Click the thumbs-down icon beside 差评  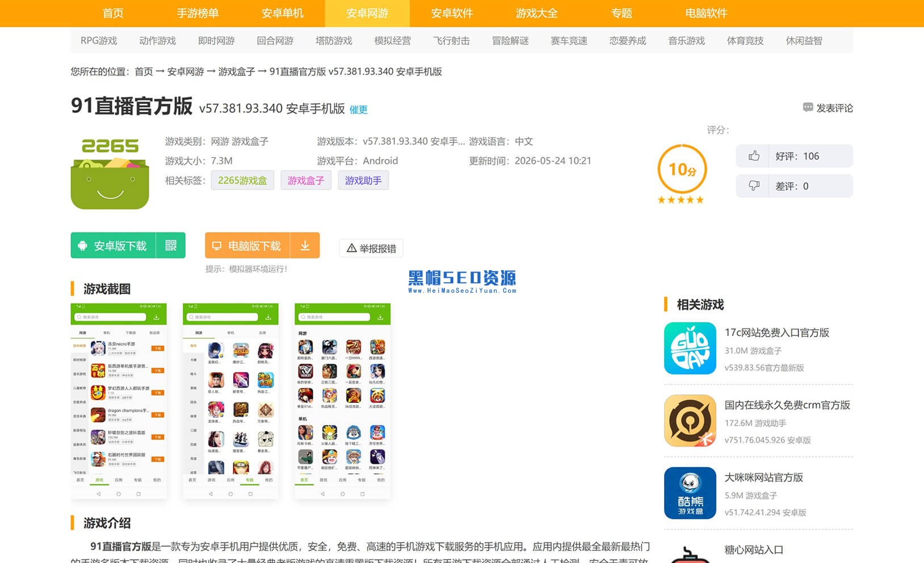coord(754,186)
